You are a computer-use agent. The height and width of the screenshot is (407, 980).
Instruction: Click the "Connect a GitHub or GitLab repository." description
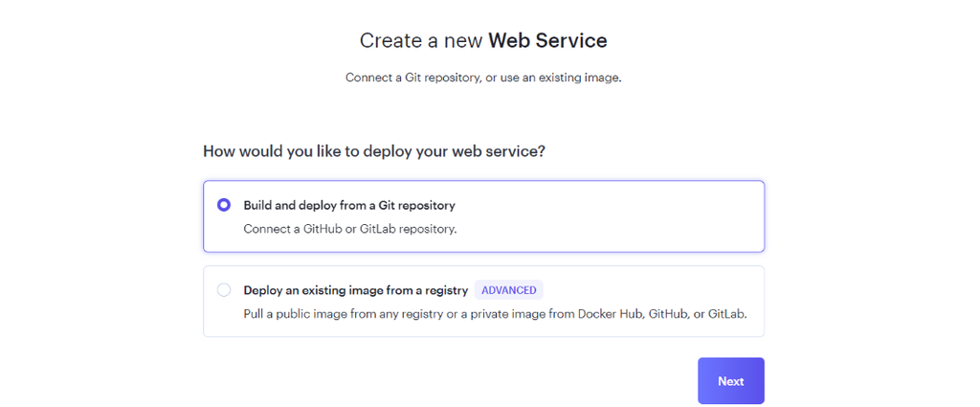coord(349,229)
